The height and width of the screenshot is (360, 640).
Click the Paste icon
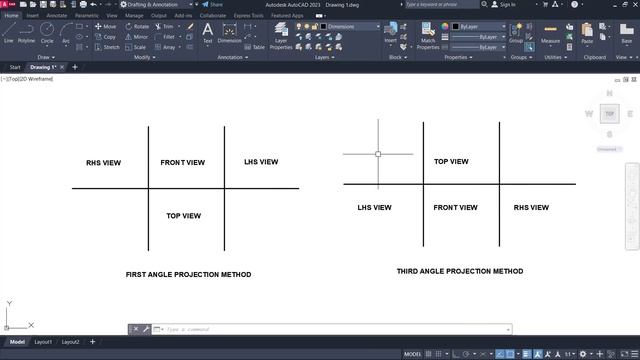[587, 33]
